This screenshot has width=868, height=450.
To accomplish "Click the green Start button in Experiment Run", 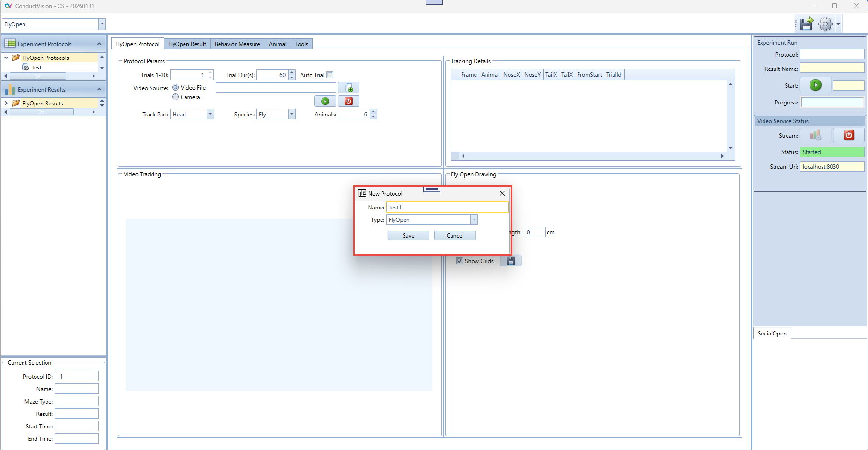I will pyautogui.click(x=815, y=85).
